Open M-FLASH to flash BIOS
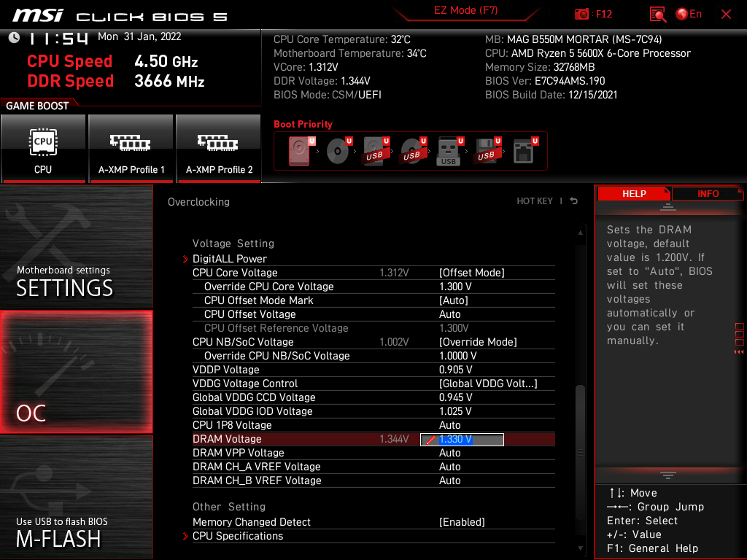This screenshot has width=747, height=560. click(76, 497)
